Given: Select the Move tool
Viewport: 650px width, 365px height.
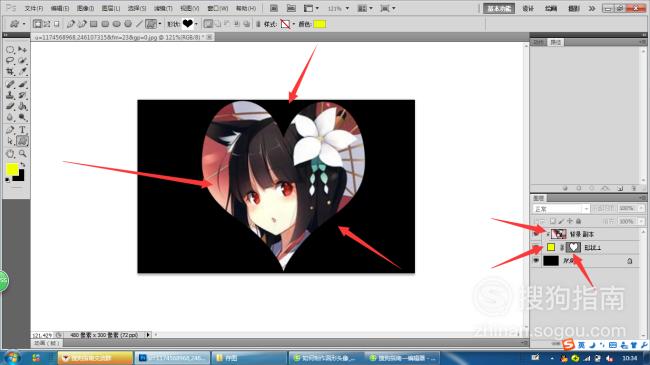Looking at the screenshot, I should (x=22, y=49).
